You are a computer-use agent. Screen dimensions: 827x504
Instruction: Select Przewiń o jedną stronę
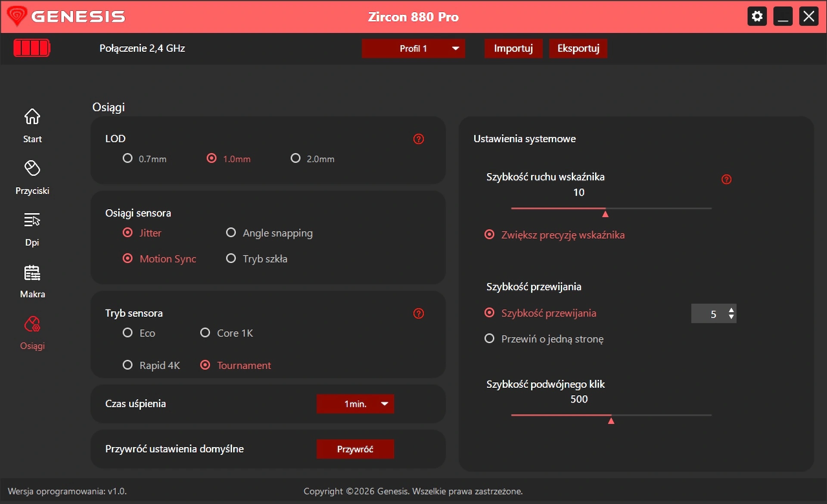click(544, 339)
